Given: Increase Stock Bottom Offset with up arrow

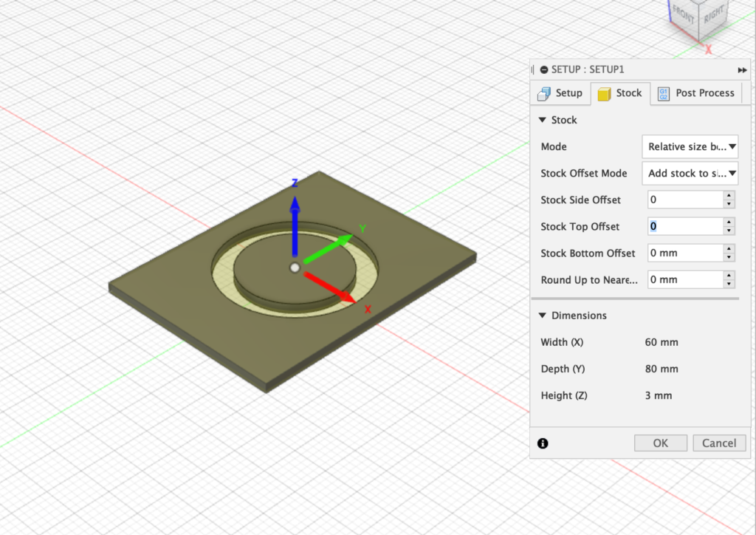Looking at the screenshot, I should [729, 248].
